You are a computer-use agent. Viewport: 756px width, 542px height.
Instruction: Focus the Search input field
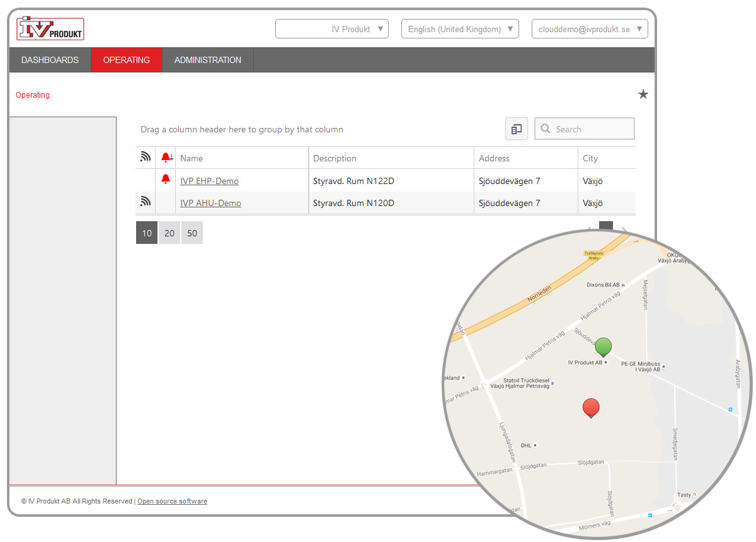tap(584, 129)
